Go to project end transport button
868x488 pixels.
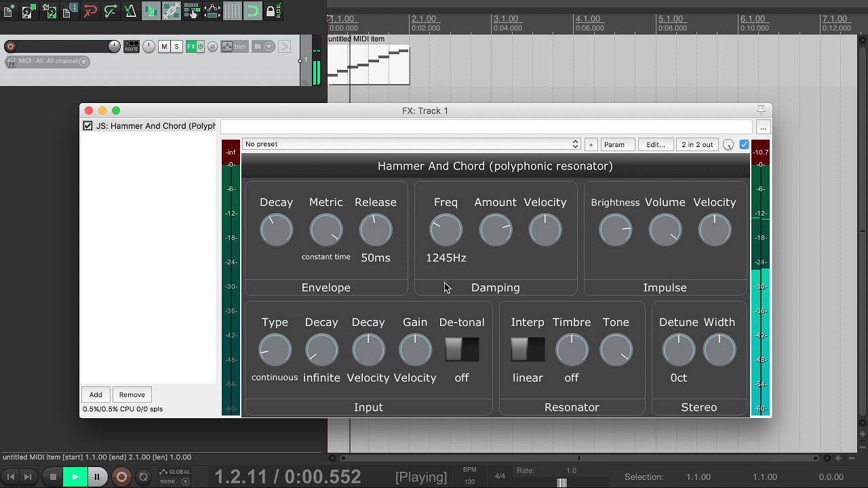(x=28, y=477)
